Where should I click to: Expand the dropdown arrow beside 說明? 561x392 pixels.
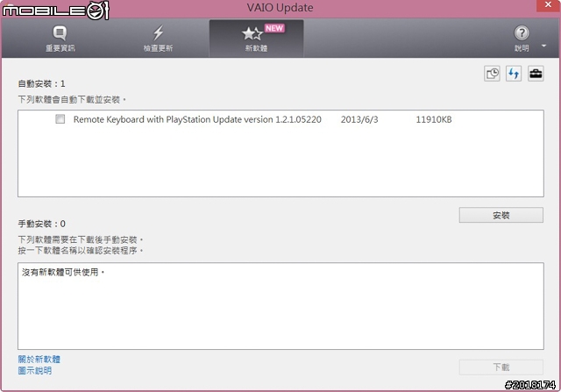tap(543, 46)
